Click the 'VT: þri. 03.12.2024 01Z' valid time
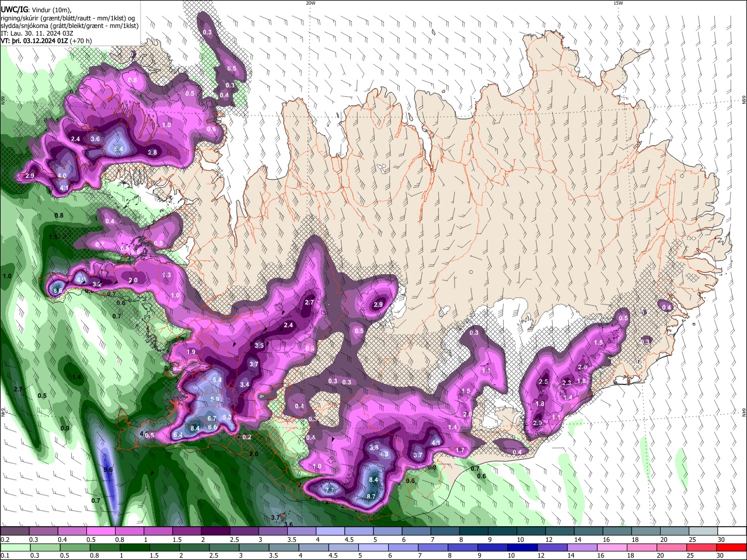 34,41
